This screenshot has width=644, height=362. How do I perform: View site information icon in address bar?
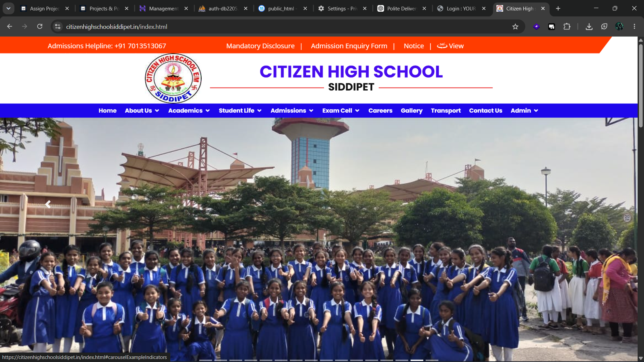[x=58, y=27]
